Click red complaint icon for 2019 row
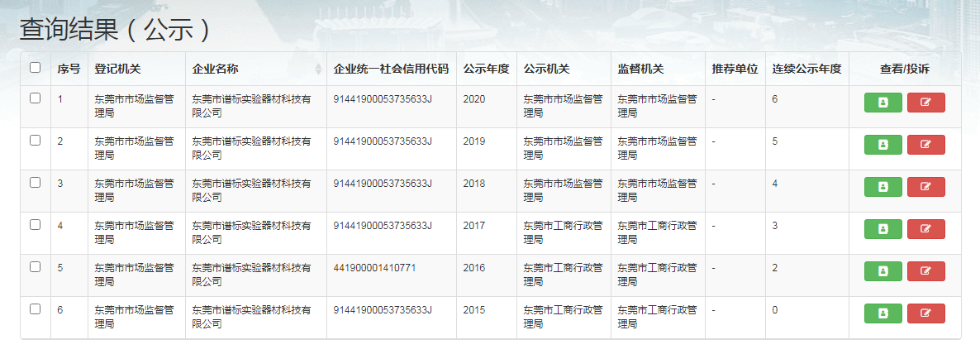 [925, 145]
